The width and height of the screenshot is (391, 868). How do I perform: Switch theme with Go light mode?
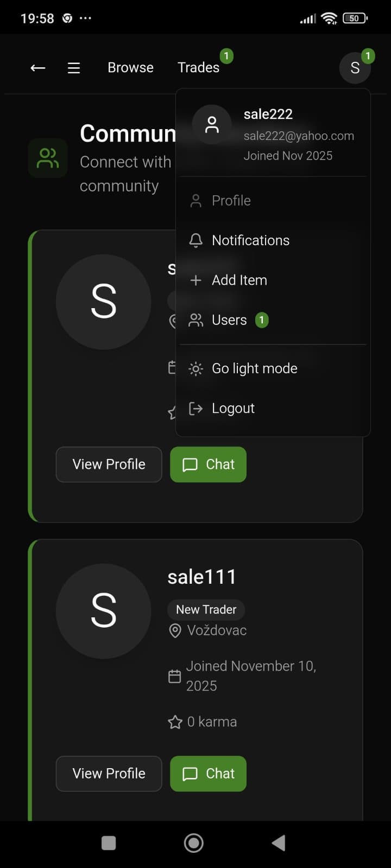coord(254,368)
